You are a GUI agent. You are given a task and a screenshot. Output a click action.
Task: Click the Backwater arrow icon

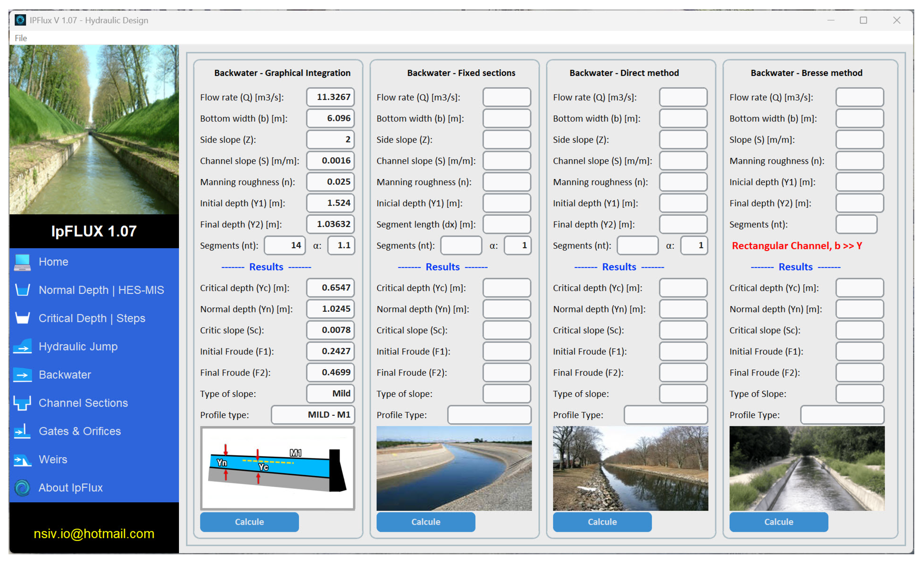(22, 375)
